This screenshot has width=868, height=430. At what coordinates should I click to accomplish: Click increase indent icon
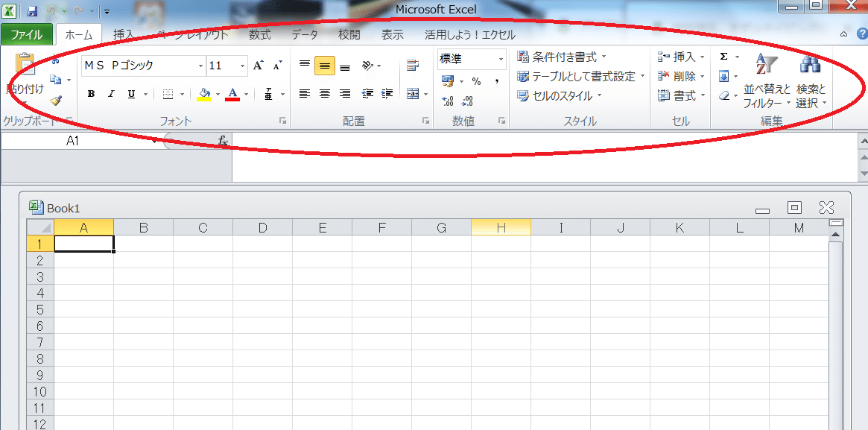click(387, 93)
